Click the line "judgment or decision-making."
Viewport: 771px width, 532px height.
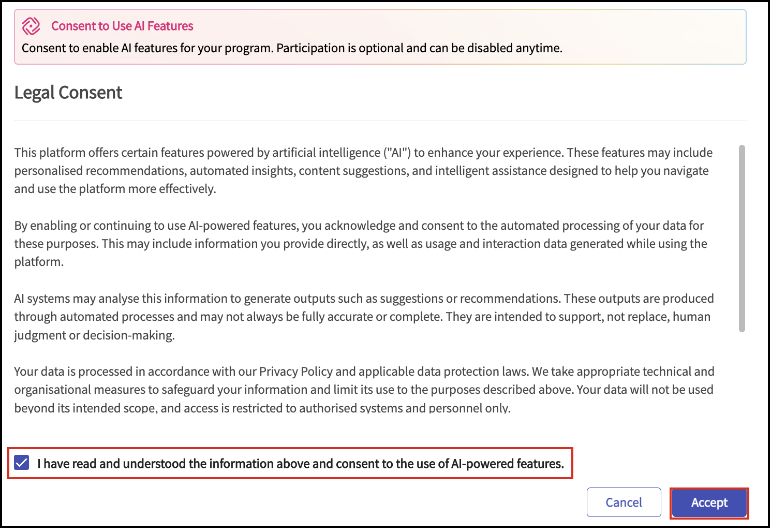point(95,335)
